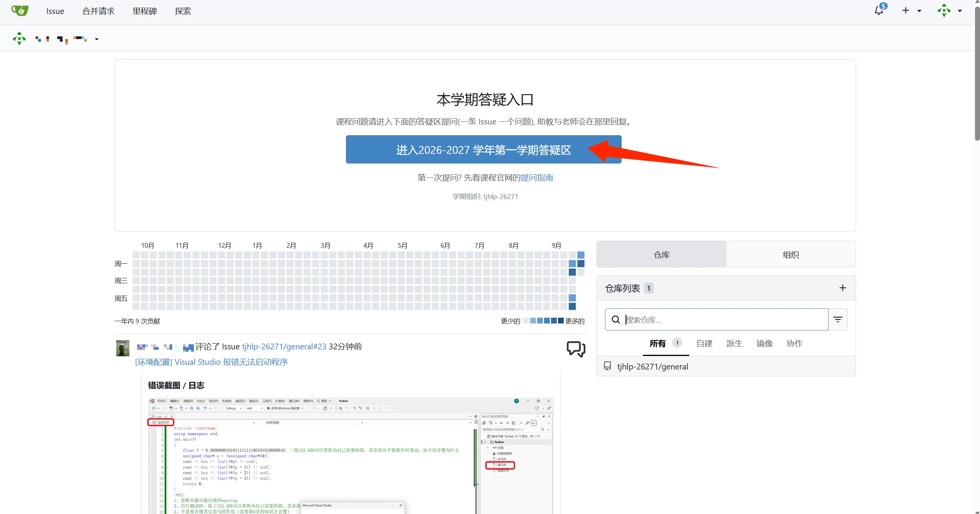The height and width of the screenshot is (514, 980).
Task: Open the Visual Studio error screenshot image
Action: [351, 455]
